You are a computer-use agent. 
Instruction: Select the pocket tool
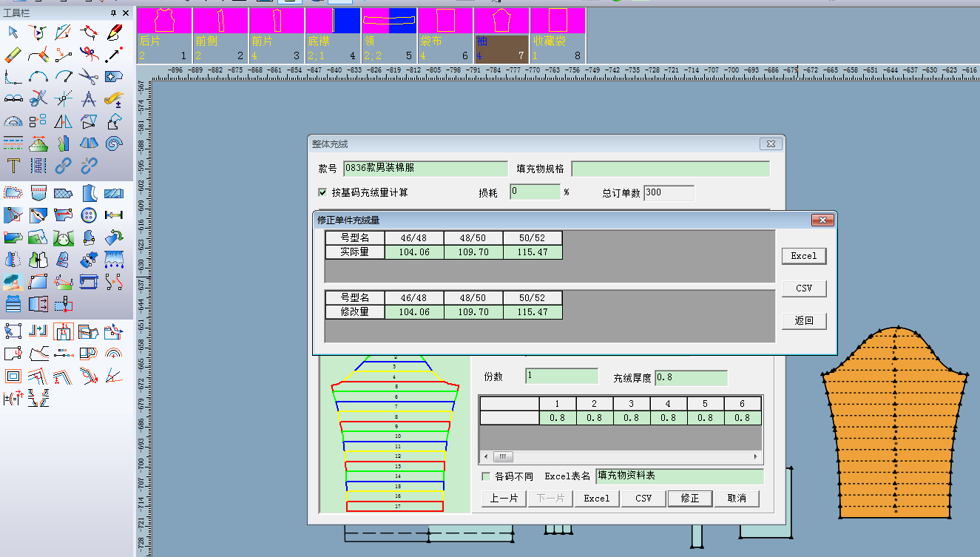(x=38, y=192)
